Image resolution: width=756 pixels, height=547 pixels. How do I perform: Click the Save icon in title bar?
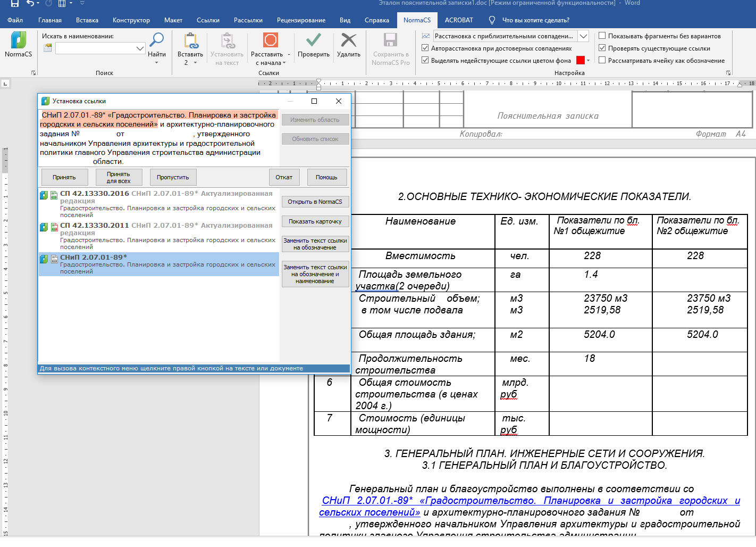(14, 4)
